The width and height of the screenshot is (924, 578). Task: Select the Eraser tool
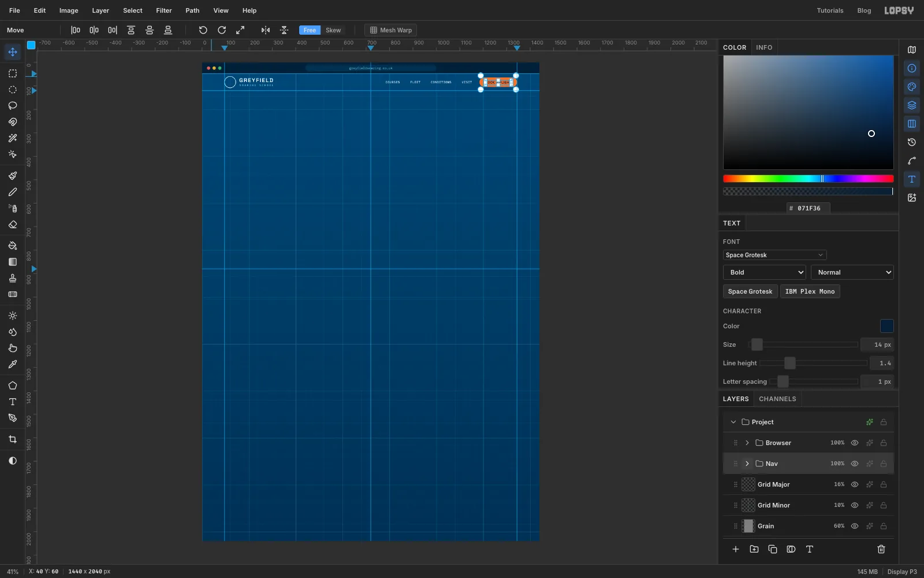[x=13, y=224]
